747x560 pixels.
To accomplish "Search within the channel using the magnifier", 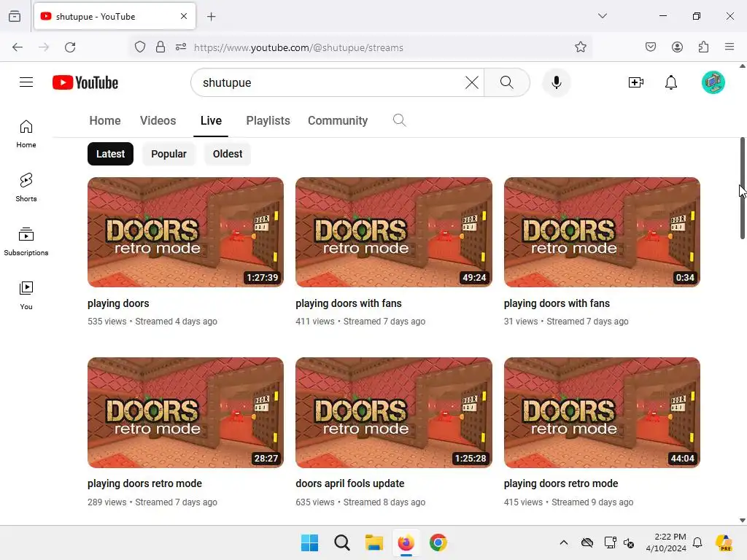I will click(399, 120).
